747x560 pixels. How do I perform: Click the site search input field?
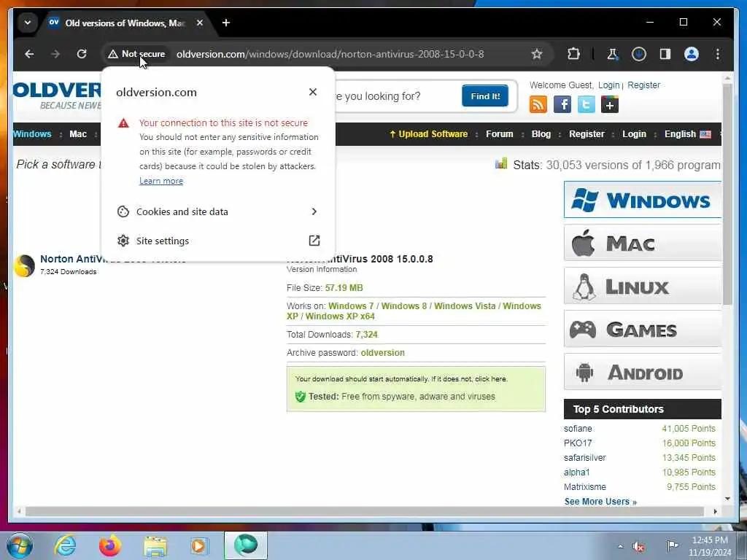395,96
